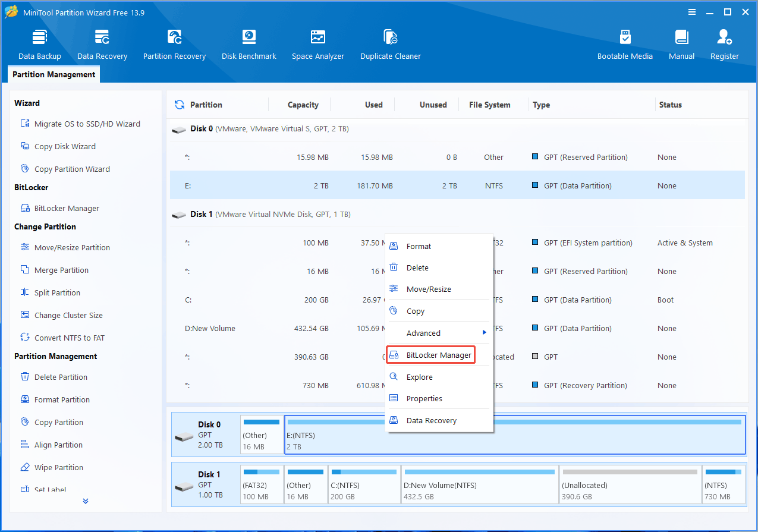Image resolution: width=758 pixels, height=532 pixels.
Task: Choose Explore in context menu
Action: click(439, 377)
